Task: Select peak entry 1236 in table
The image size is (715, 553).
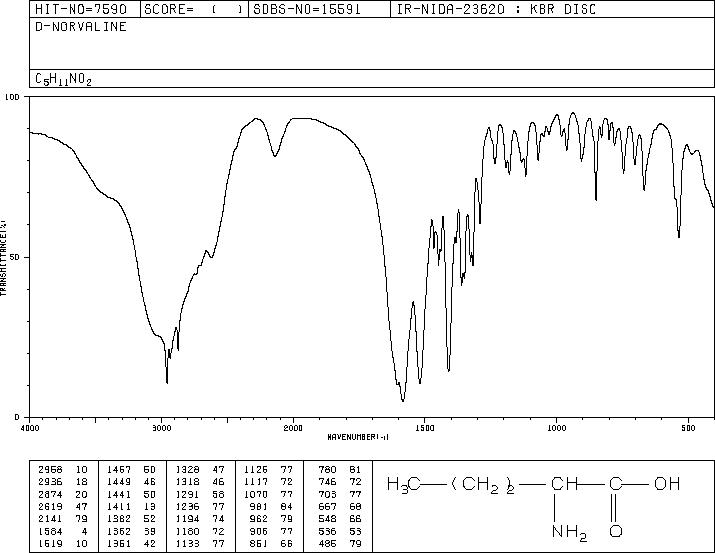Action: 200,506
